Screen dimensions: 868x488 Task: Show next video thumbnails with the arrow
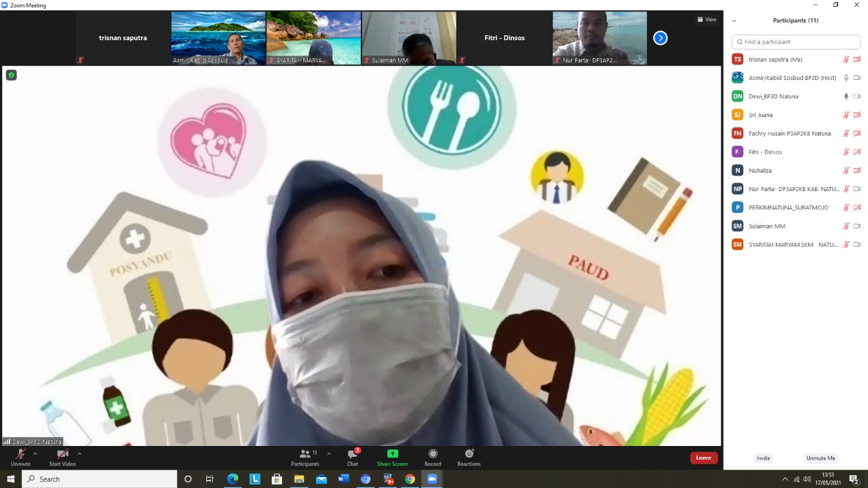point(660,38)
